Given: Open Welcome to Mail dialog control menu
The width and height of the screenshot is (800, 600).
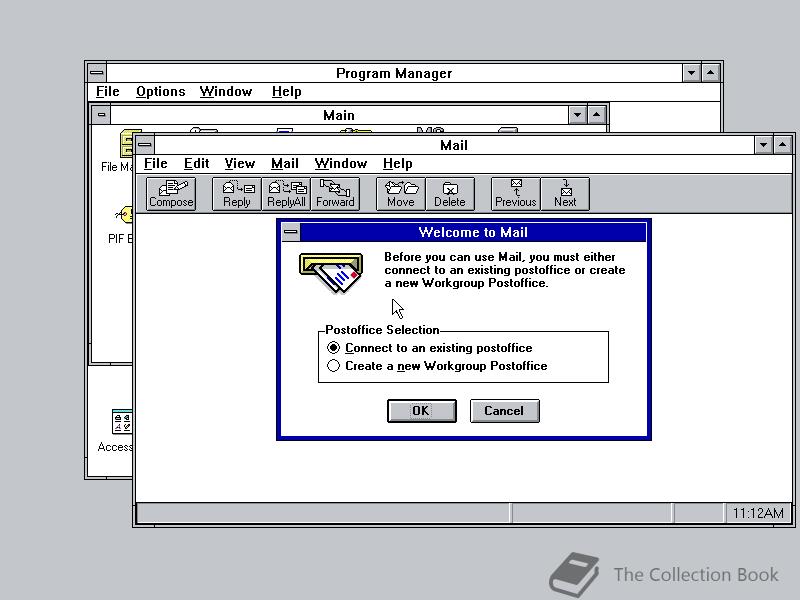Looking at the screenshot, I should [x=291, y=232].
